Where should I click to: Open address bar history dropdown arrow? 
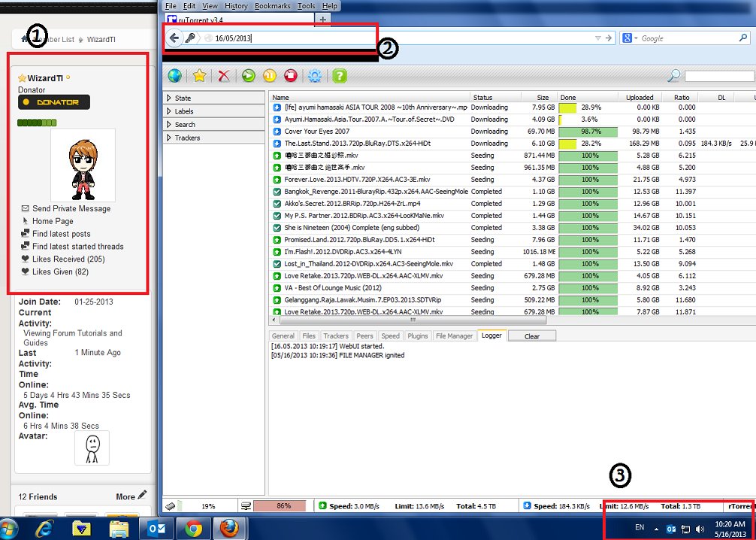598,38
